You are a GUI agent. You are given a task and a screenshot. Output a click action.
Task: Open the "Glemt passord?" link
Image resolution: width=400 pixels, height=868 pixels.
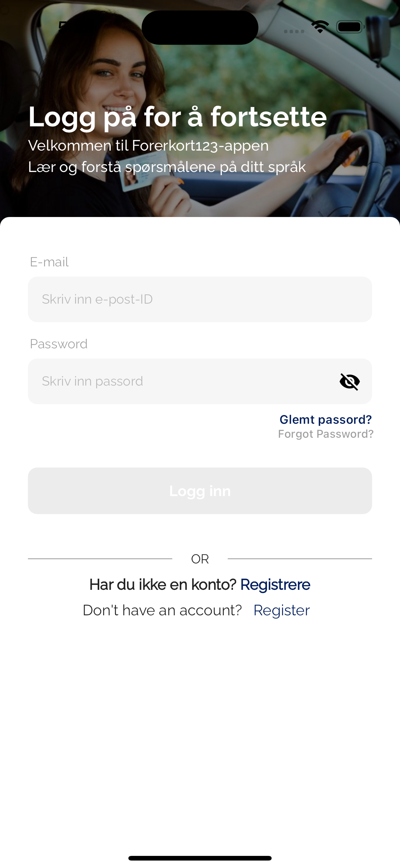[x=325, y=419]
